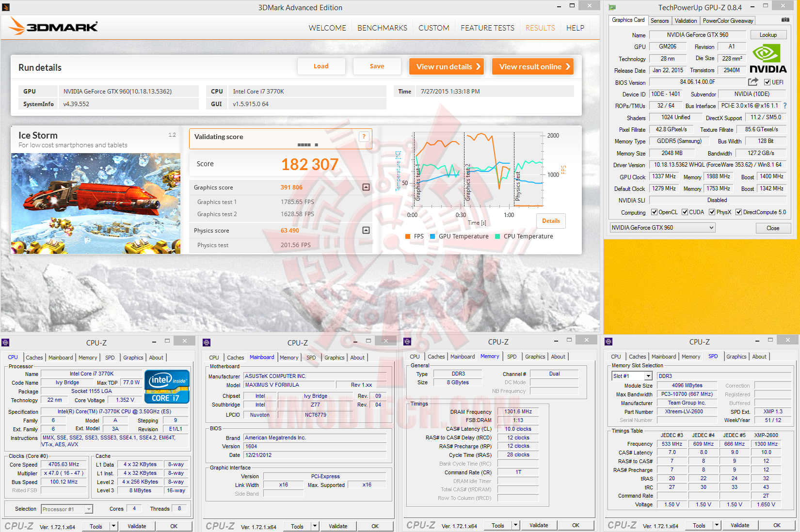Click the GPU-Z title bar app icon
Image resolution: width=800 pixels, height=532 pixels.
coord(612,7)
